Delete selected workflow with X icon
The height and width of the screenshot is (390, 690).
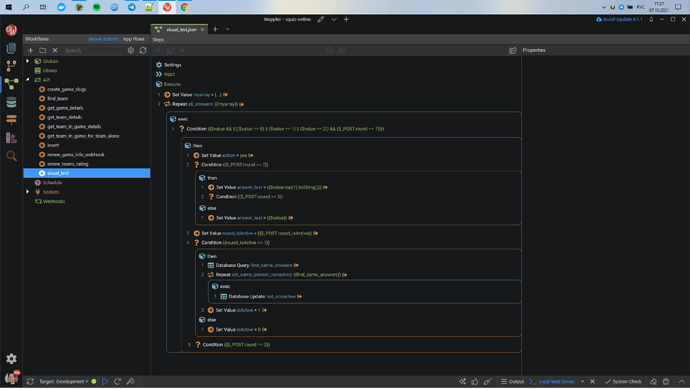[55, 51]
